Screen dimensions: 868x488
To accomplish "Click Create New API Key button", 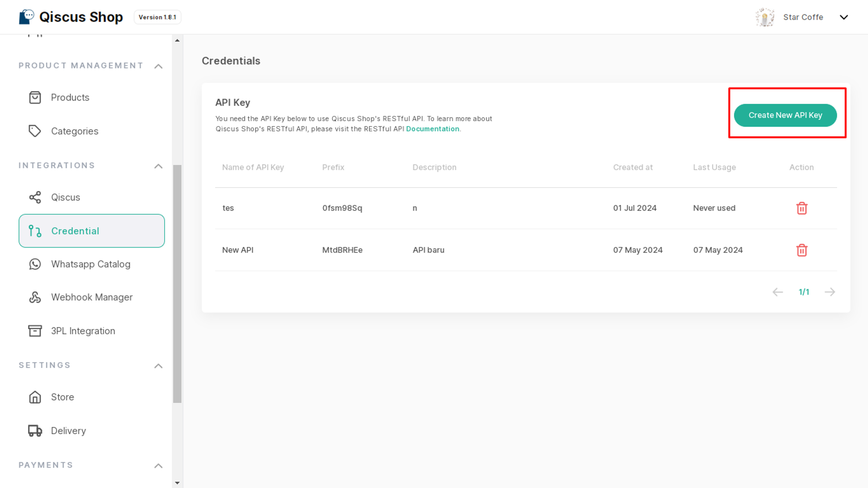I will pos(785,115).
